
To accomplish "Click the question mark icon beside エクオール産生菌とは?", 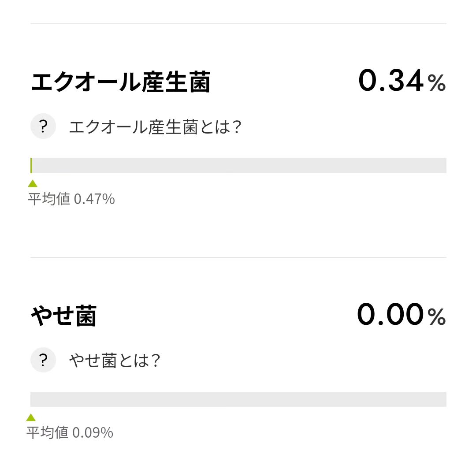I will (x=43, y=126).
